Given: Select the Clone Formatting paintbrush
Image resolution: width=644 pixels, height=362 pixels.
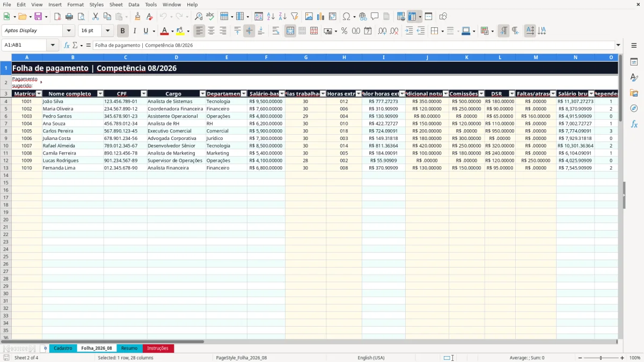Looking at the screenshot, I should point(137,17).
